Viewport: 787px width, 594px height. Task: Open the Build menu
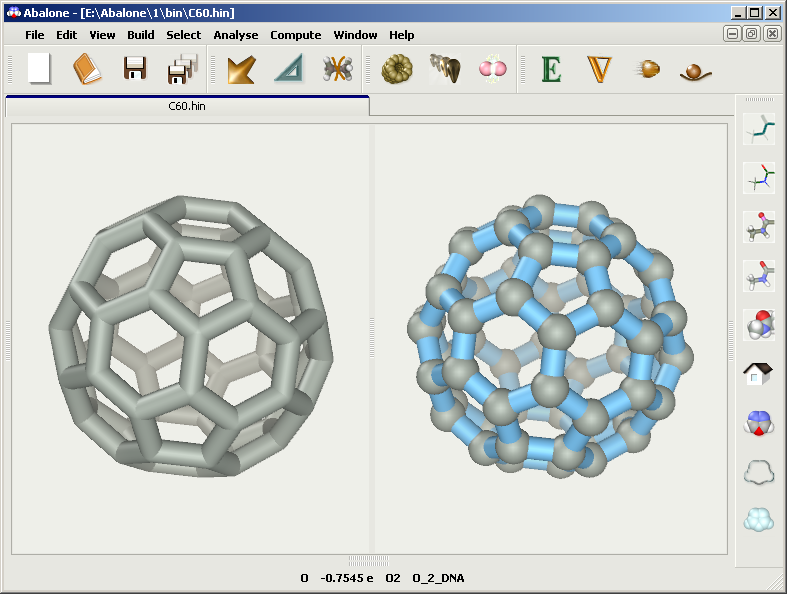[x=141, y=35]
